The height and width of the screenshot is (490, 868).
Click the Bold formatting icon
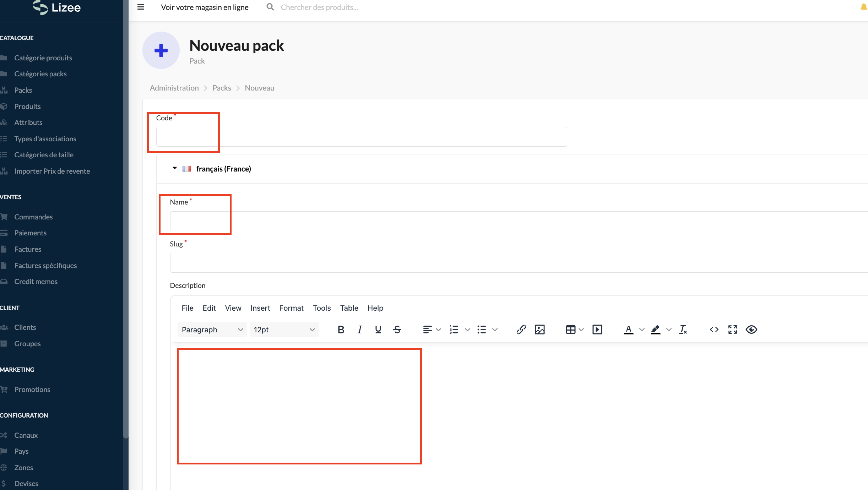pyautogui.click(x=341, y=330)
